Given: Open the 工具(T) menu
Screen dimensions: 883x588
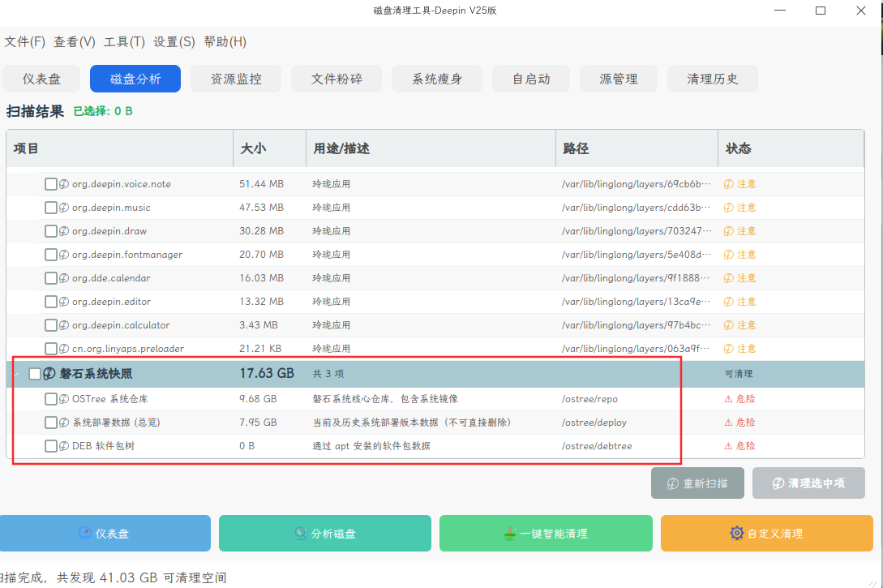Looking at the screenshot, I should (x=124, y=41).
